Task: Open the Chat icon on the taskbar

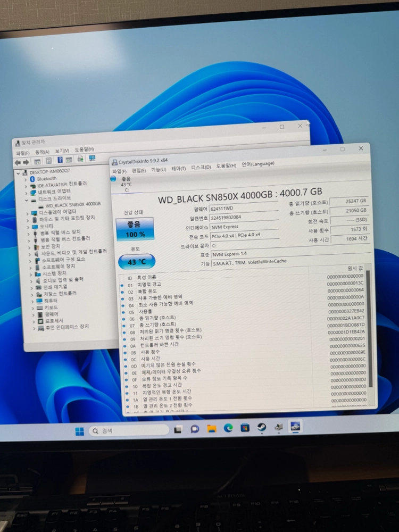Action: pyautogui.click(x=195, y=429)
